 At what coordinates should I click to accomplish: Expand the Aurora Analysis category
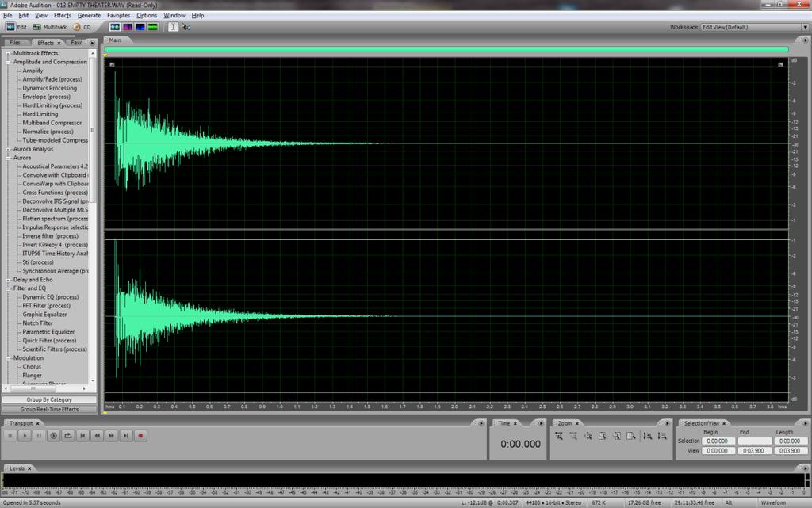tap(8, 149)
